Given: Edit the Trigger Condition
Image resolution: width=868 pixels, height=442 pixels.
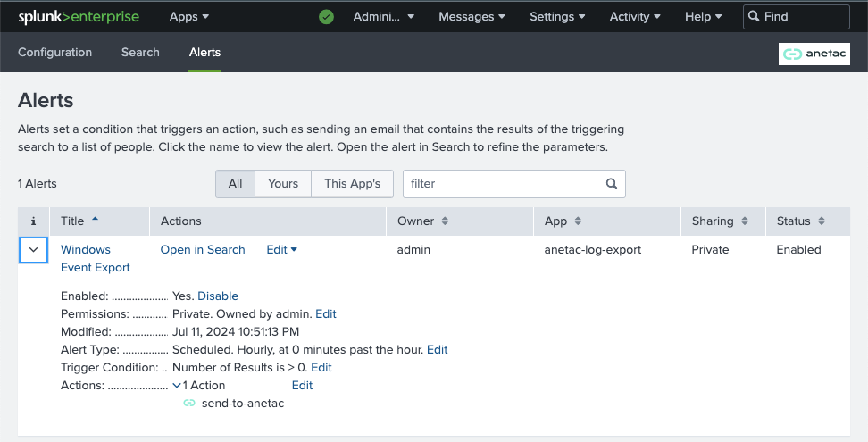Looking at the screenshot, I should pyautogui.click(x=321, y=367).
